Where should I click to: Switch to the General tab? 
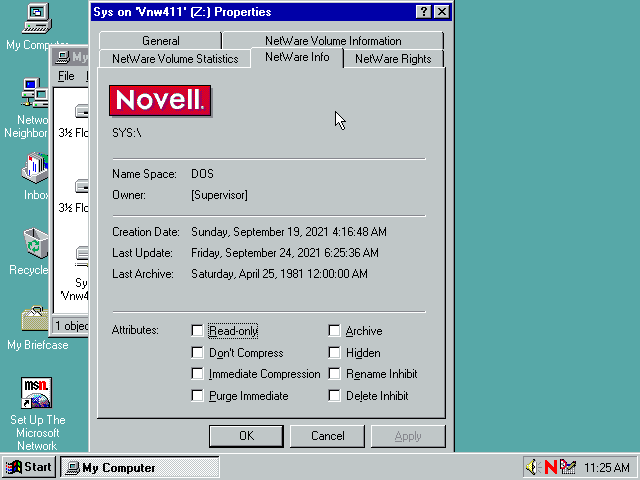(160, 41)
